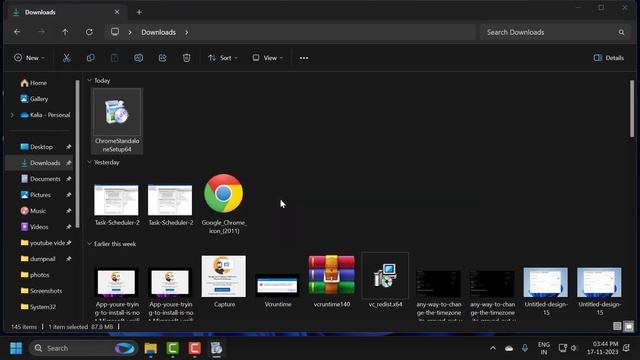Click microphone icon in system tray
The height and width of the screenshot is (360, 640).
click(x=525, y=348)
